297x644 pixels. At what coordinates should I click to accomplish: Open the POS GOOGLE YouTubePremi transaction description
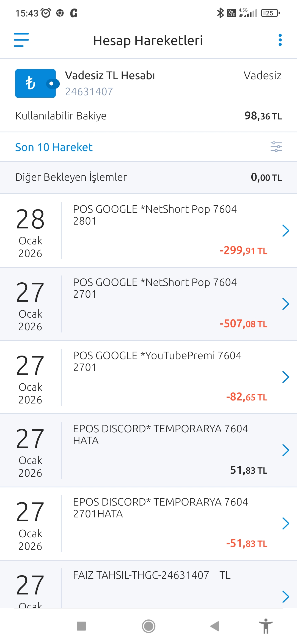157,361
